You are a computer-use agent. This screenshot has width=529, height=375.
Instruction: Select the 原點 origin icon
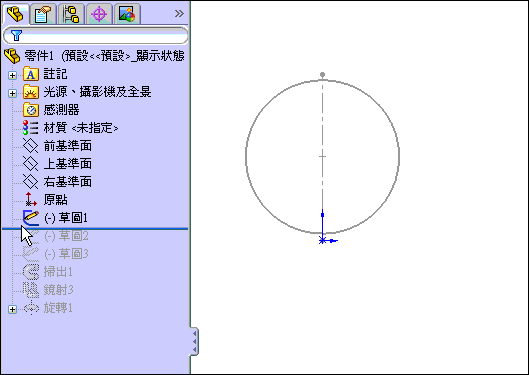31,199
